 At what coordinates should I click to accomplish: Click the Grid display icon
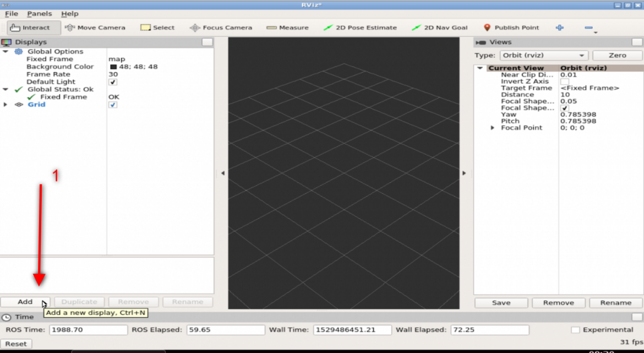point(19,105)
